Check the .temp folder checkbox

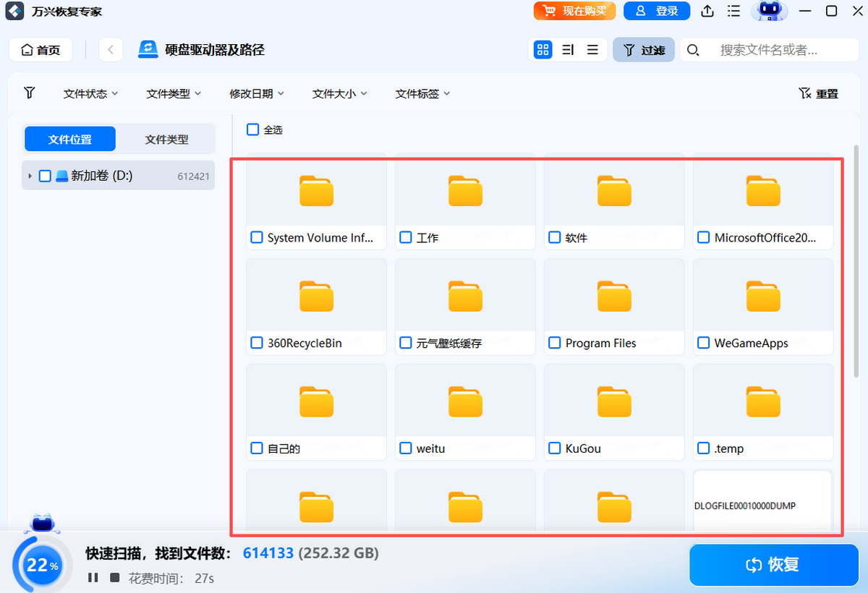[703, 448]
